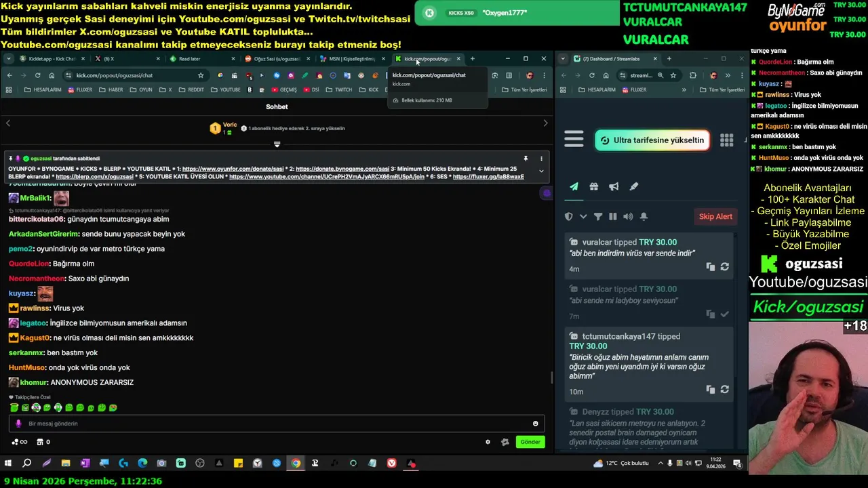Screen dimensions: 868x488
Task: Click Ultra tarifesine yükseltin button
Action: click(x=652, y=140)
